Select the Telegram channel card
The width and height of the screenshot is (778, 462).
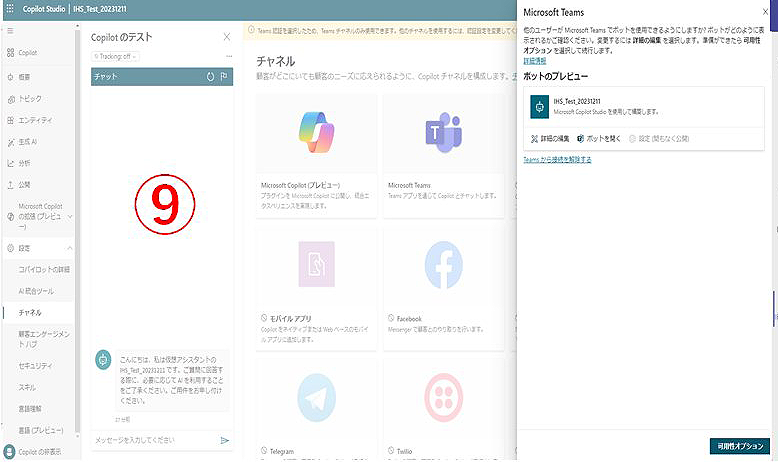316,411
